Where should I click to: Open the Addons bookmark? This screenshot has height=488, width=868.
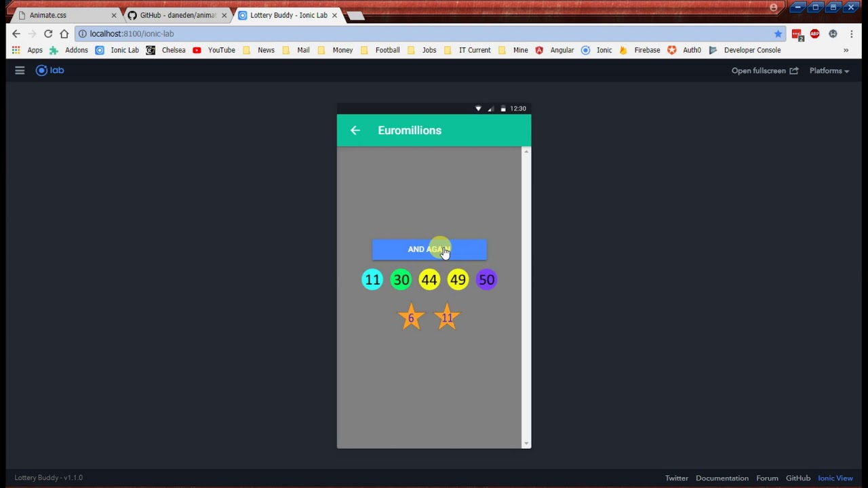pyautogui.click(x=68, y=50)
